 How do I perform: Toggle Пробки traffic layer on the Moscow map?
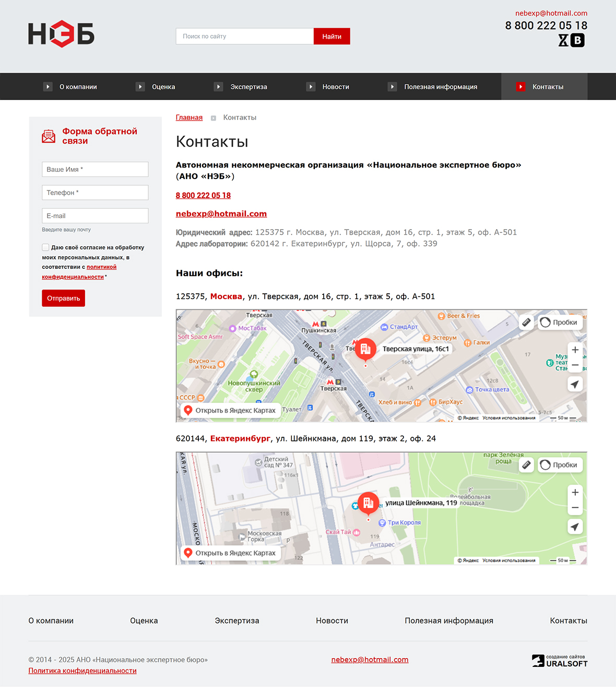click(x=559, y=323)
